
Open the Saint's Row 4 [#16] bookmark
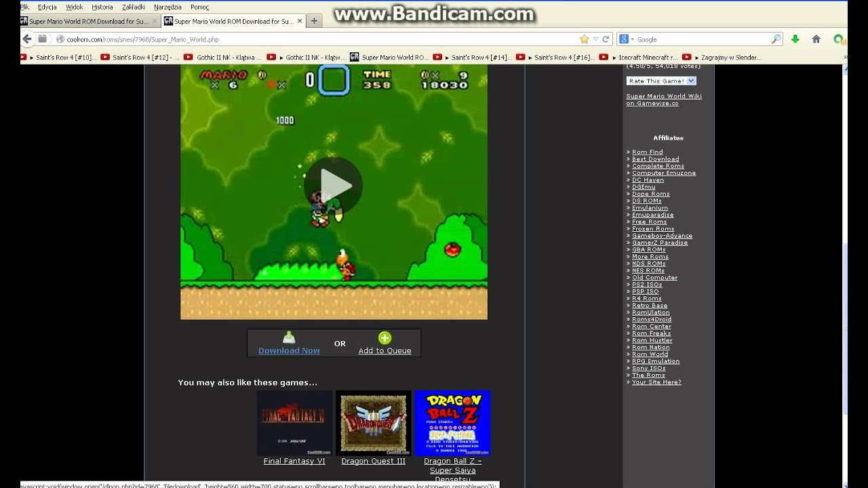556,58
